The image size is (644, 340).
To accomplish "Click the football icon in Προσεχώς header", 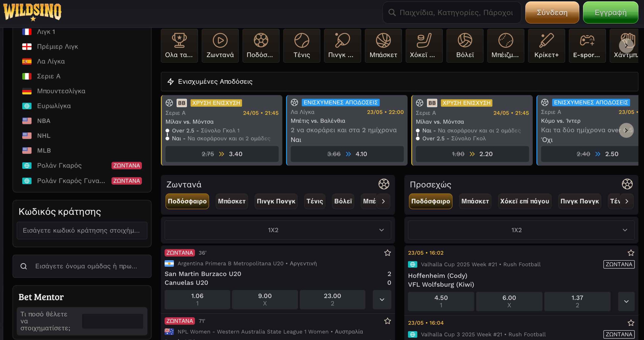I will (627, 184).
